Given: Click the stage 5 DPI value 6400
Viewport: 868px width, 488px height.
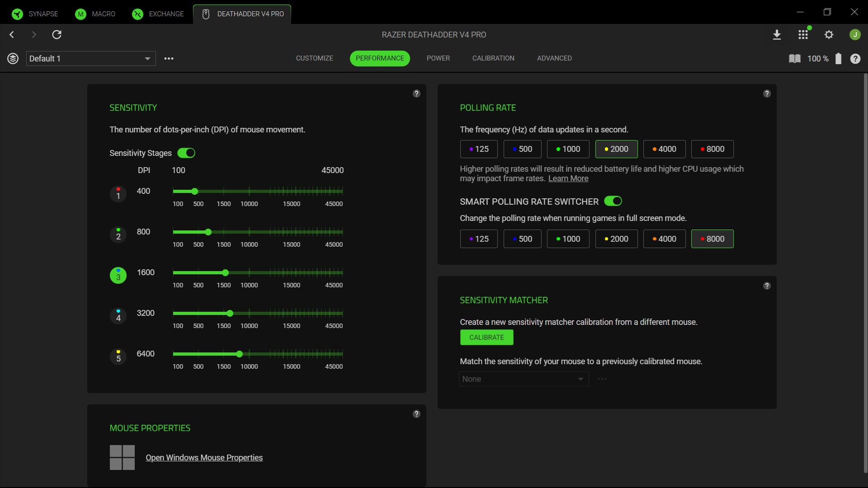Looking at the screenshot, I should tap(146, 354).
